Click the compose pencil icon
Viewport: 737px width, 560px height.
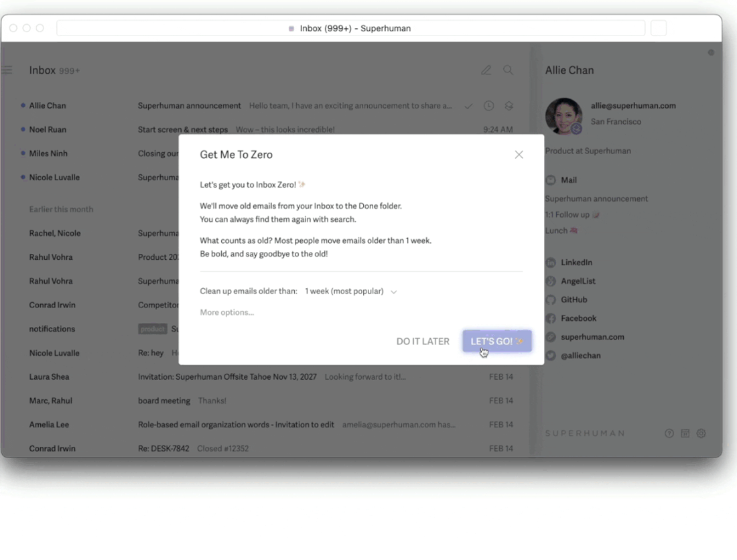[x=486, y=70]
